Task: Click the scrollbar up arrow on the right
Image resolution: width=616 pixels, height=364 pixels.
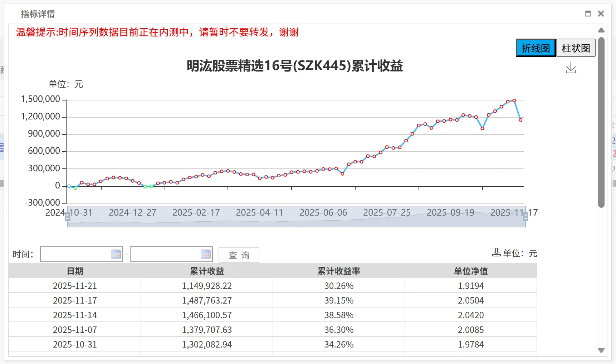Action: click(x=601, y=30)
